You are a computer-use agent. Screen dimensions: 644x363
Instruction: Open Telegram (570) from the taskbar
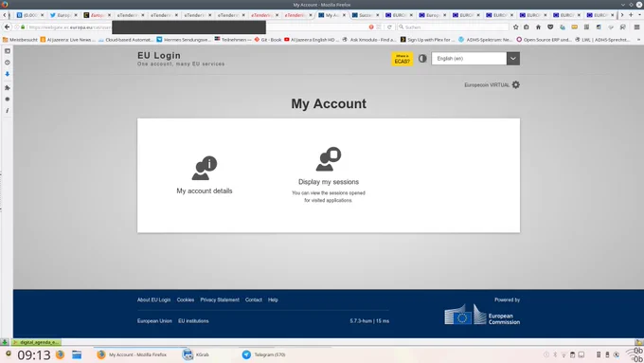tap(264, 354)
